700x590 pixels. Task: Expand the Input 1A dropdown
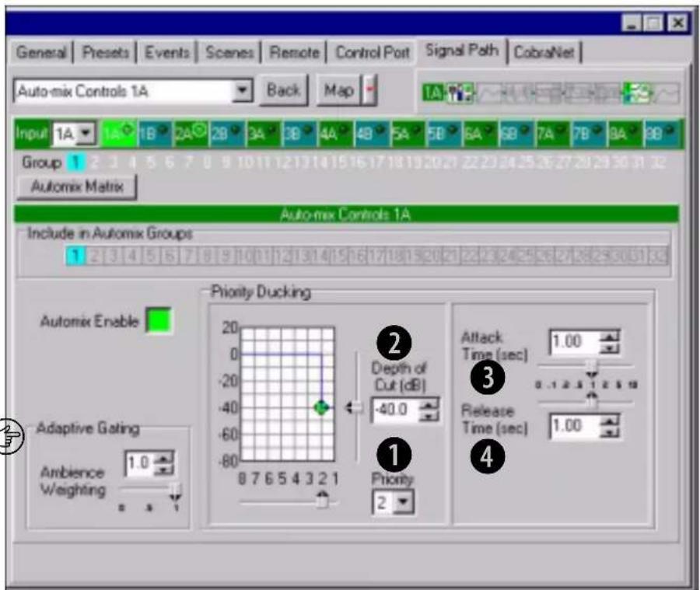pyautogui.click(x=86, y=134)
